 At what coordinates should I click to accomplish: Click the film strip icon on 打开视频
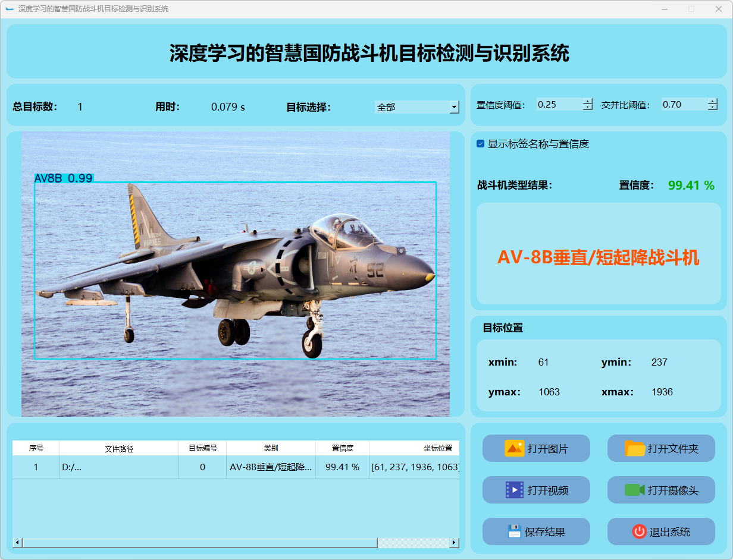pyautogui.click(x=514, y=490)
